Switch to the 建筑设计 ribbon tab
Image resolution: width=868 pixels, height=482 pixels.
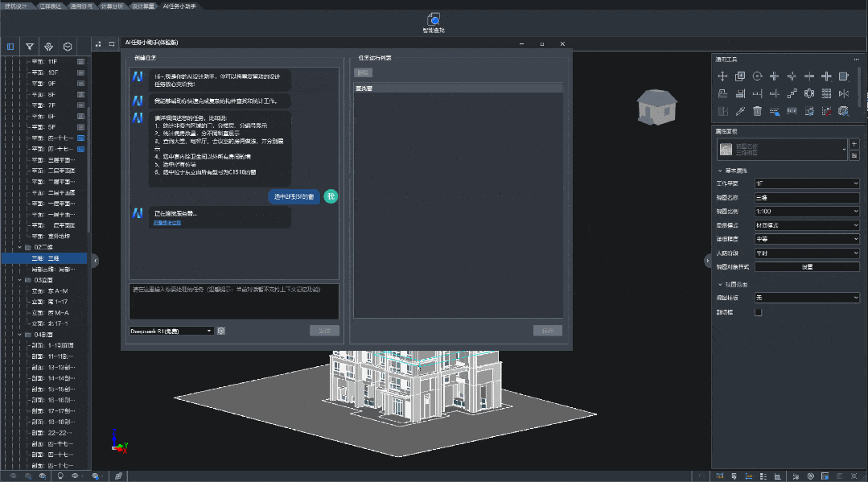[x=15, y=6]
